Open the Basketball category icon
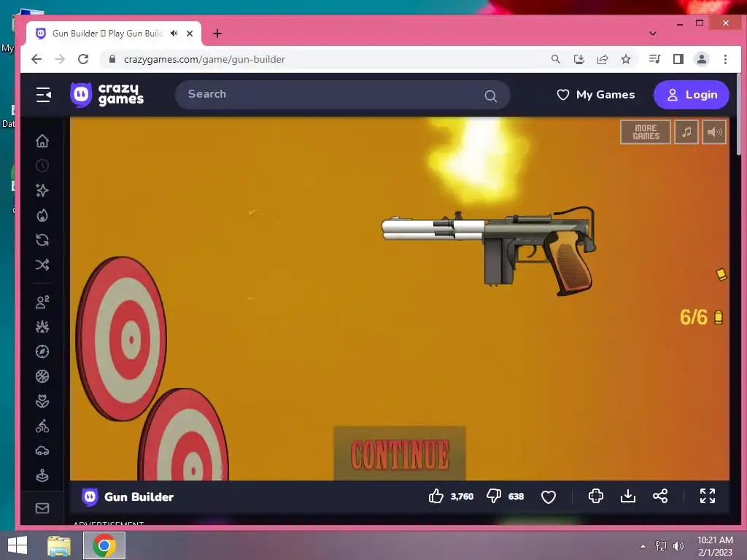The height and width of the screenshot is (560, 747). (42, 376)
